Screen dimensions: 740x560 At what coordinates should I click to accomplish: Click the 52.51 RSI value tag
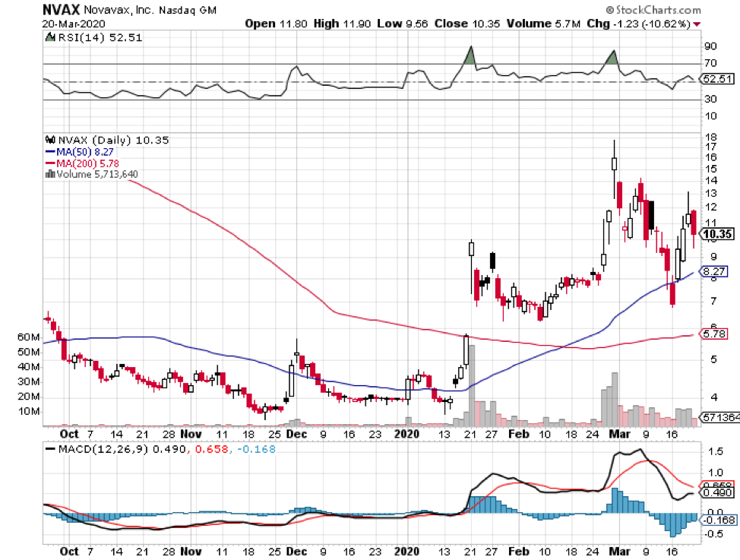719,78
